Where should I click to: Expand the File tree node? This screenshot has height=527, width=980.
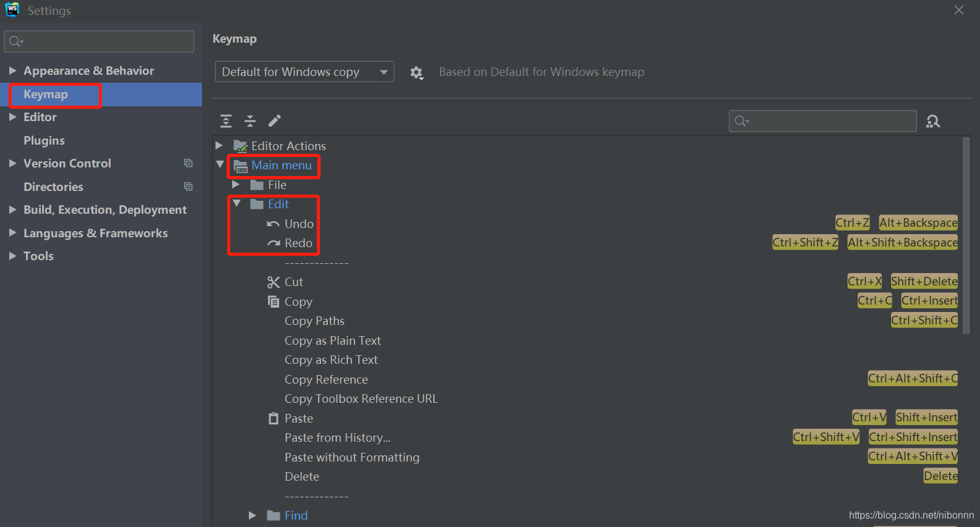235,184
